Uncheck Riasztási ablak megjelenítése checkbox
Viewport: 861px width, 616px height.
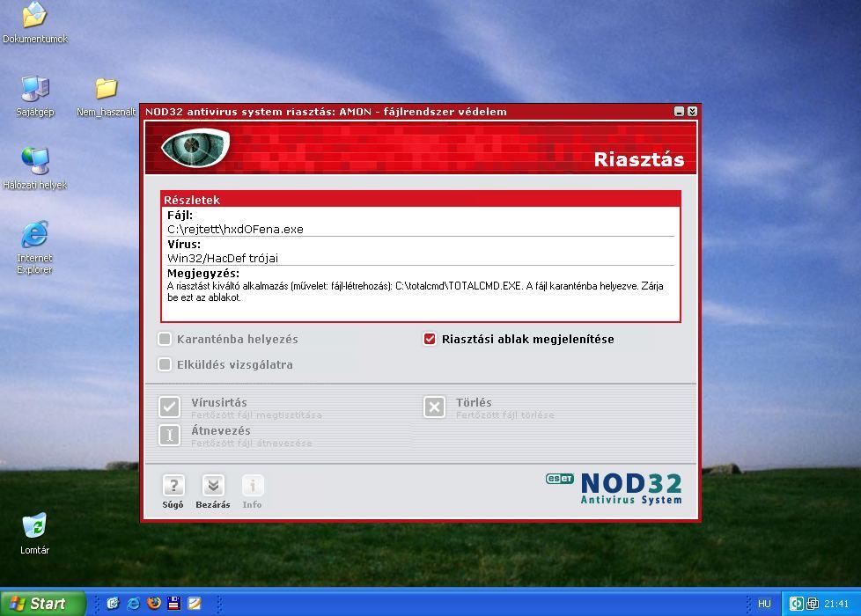(430, 339)
